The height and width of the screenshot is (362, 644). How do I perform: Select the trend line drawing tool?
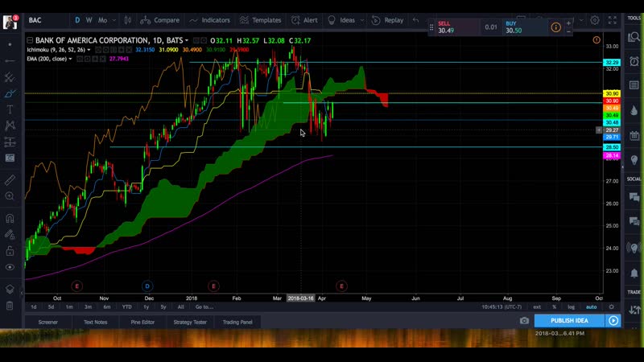(10, 61)
